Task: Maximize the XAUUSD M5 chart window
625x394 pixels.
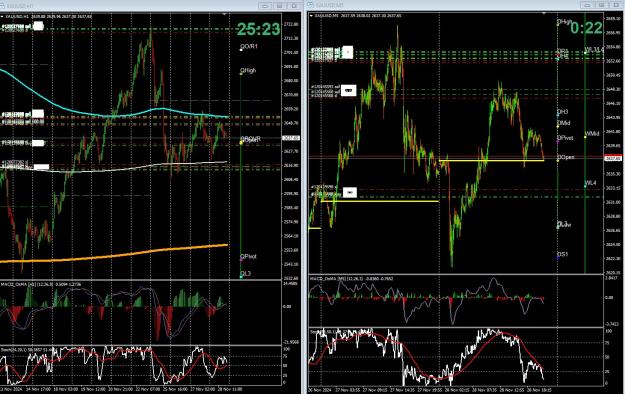Action: (x=601, y=5)
